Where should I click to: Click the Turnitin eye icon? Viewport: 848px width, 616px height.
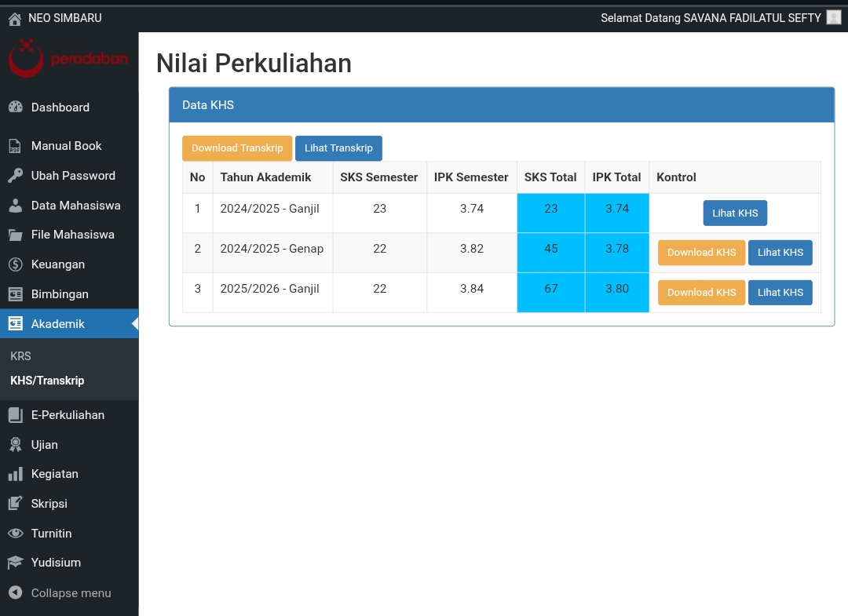(x=16, y=534)
